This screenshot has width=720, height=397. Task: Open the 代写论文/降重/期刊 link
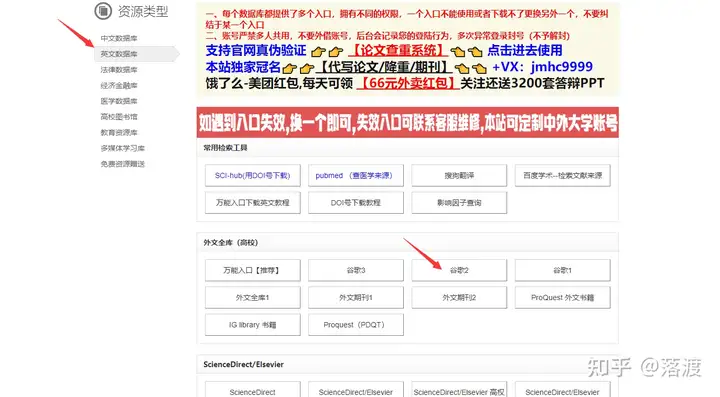point(384,67)
